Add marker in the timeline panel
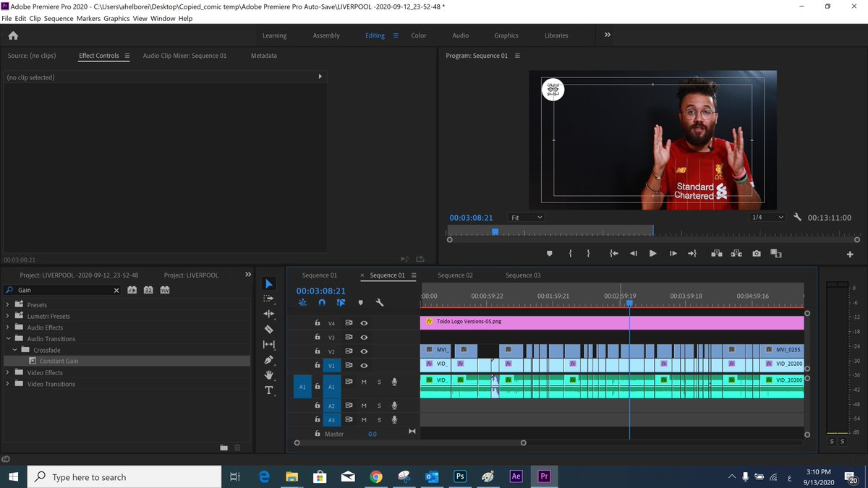Image resolution: width=868 pixels, height=488 pixels. coord(360,303)
